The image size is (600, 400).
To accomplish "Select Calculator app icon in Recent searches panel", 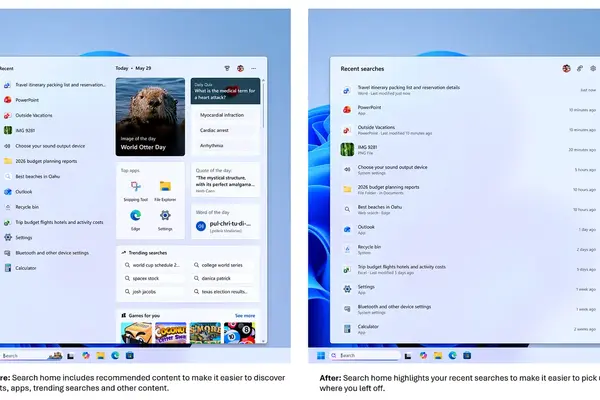I will tap(347, 329).
